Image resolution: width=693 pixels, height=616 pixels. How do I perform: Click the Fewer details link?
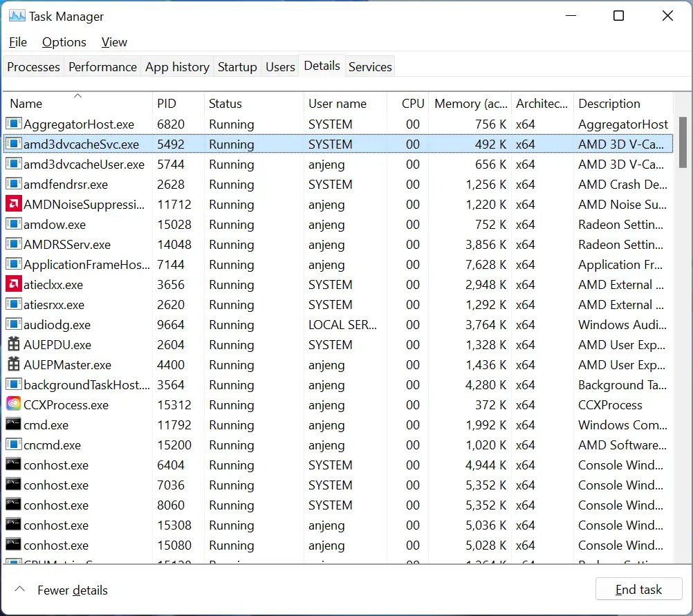pyautogui.click(x=73, y=590)
